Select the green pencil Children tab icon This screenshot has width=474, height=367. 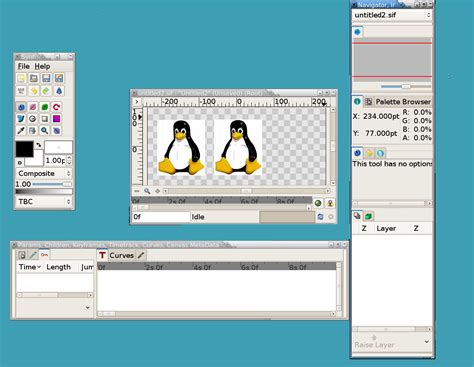(x=33, y=255)
